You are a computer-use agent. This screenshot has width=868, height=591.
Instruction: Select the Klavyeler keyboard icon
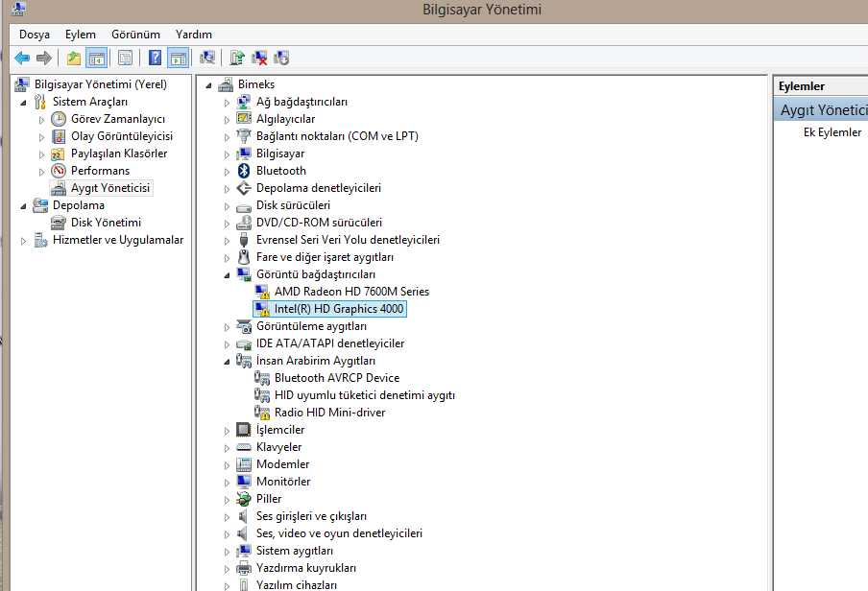(x=244, y=447)
